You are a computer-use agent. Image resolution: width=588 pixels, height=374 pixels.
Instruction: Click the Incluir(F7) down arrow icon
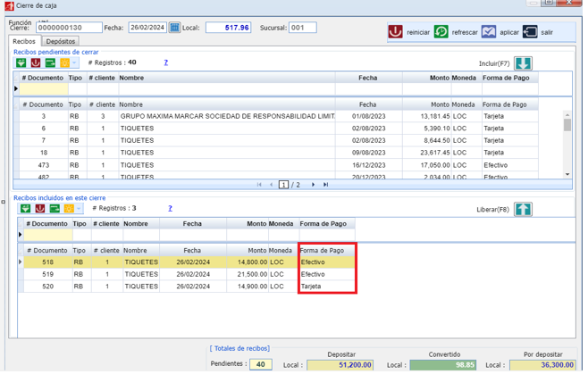point(523,63)
